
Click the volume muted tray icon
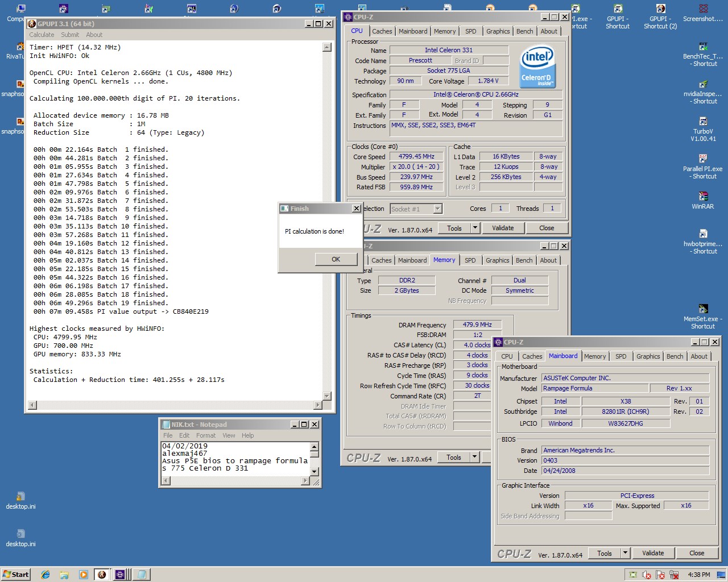tap(647, 575)
